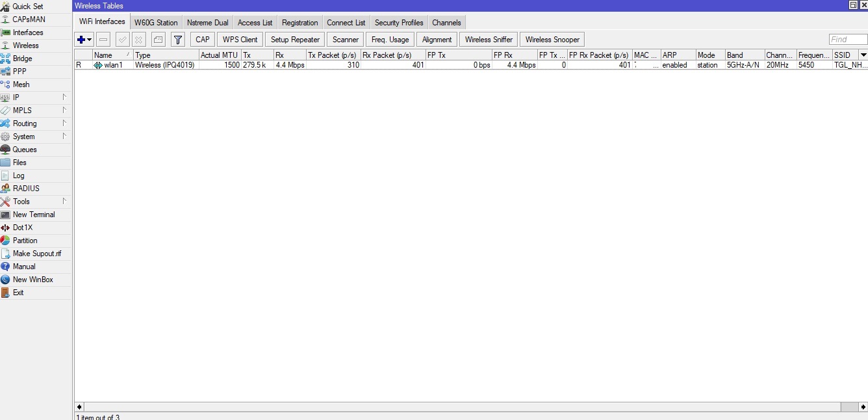The width and height of the screenshot is (868, 420).
Task: Expand the MPLS submenu arrow
Action: point(64,110)
